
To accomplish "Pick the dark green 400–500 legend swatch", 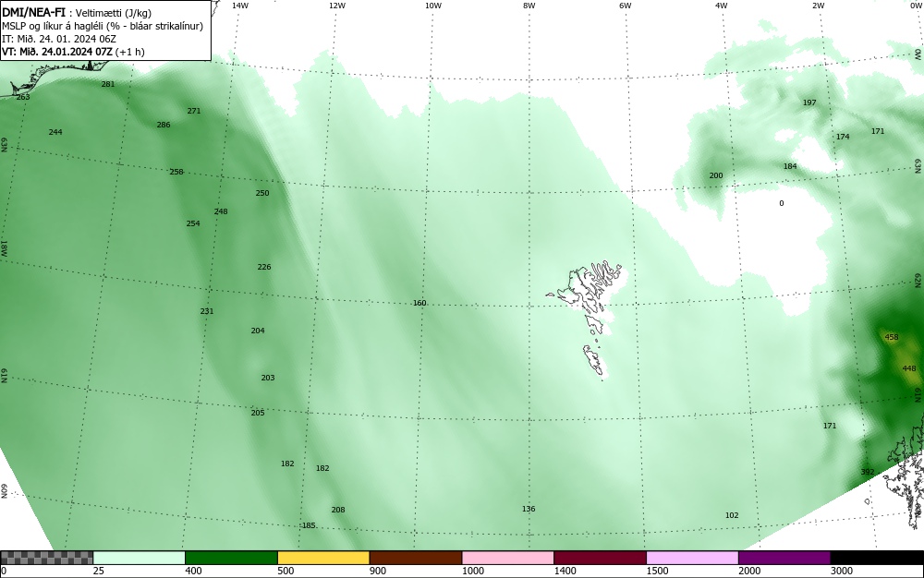I will pyautogui.click(x=231, y=558).
